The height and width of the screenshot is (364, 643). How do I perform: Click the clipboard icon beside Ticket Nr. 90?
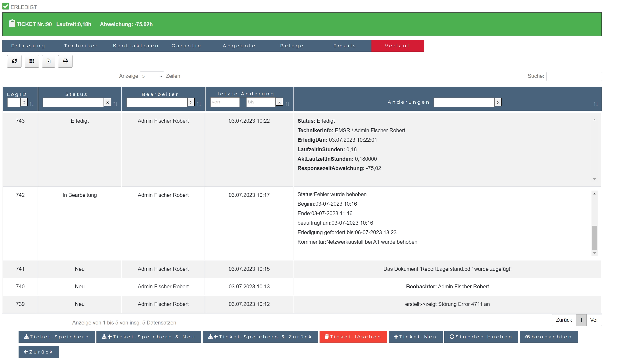[x=12, y=24]
